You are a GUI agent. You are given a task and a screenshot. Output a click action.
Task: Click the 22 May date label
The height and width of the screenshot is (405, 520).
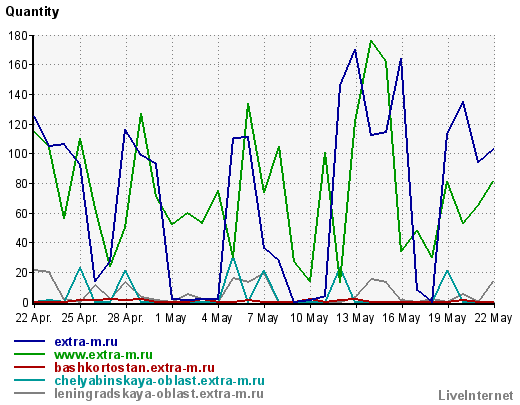pyautogui.click(x=493, y=318)
